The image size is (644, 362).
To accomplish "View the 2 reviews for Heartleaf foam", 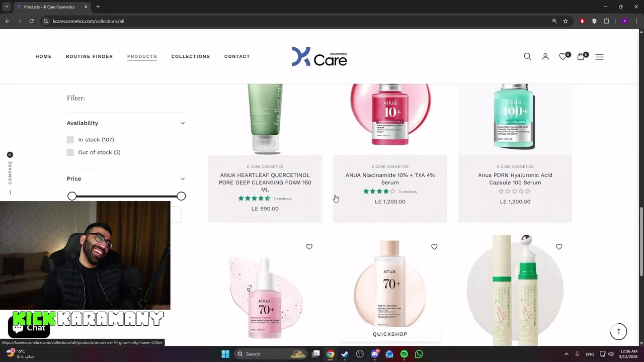I will 282,199.
